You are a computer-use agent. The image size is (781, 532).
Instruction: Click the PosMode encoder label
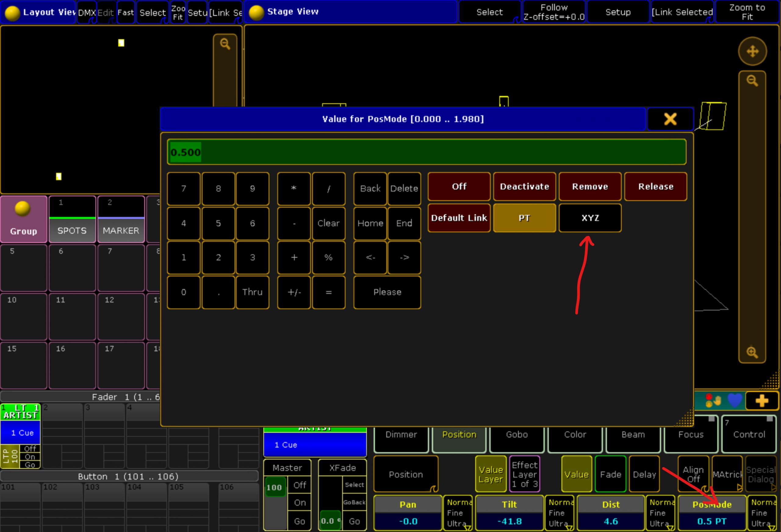pos(712,505)
